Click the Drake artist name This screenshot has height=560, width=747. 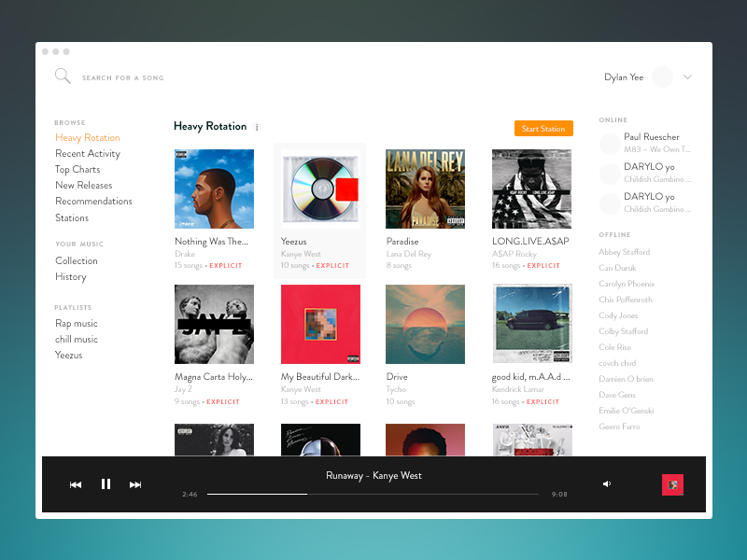[185, 254]
